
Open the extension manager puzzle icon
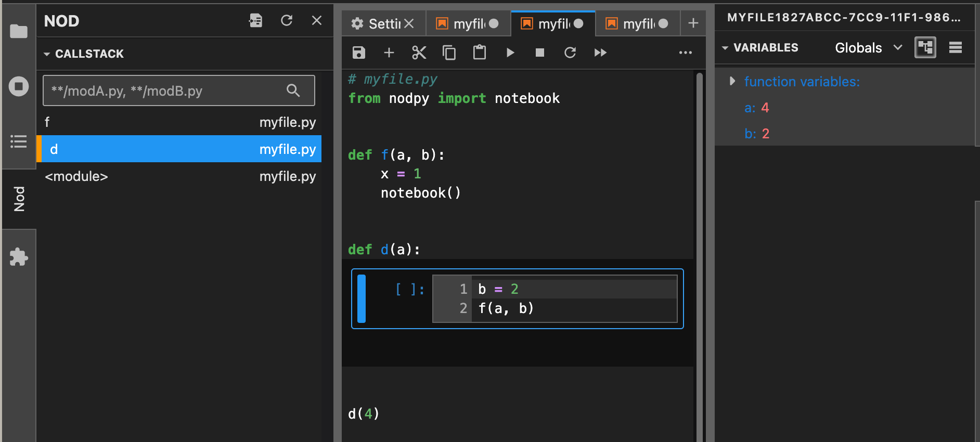19,256
